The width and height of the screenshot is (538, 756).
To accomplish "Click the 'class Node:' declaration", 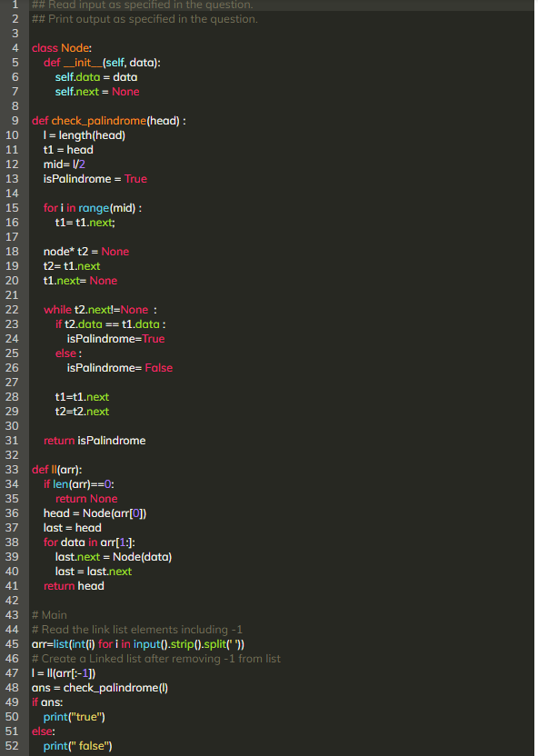I will coord(62,48).
